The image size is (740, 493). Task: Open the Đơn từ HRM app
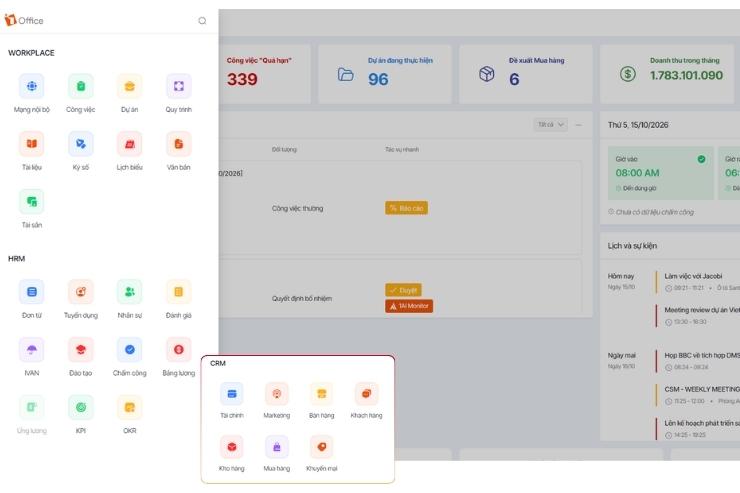coord(32,292)
